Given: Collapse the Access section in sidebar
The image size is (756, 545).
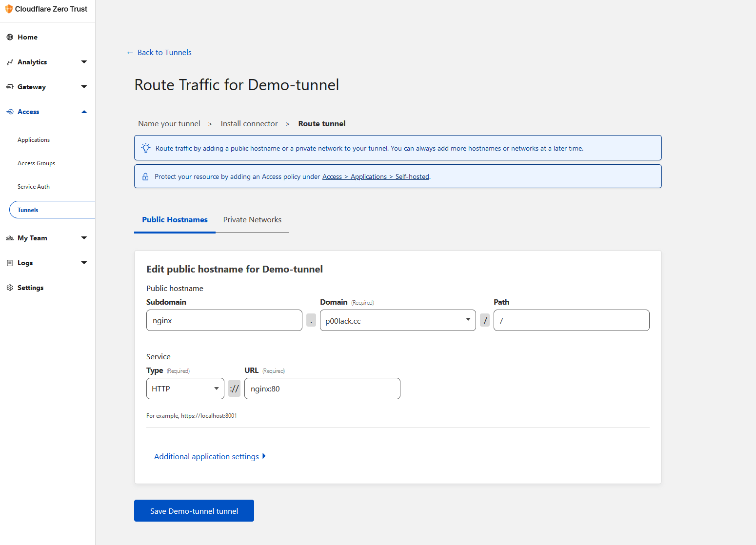Looking at the screenshot, I should pyautogui.click(x=84, y=111).
